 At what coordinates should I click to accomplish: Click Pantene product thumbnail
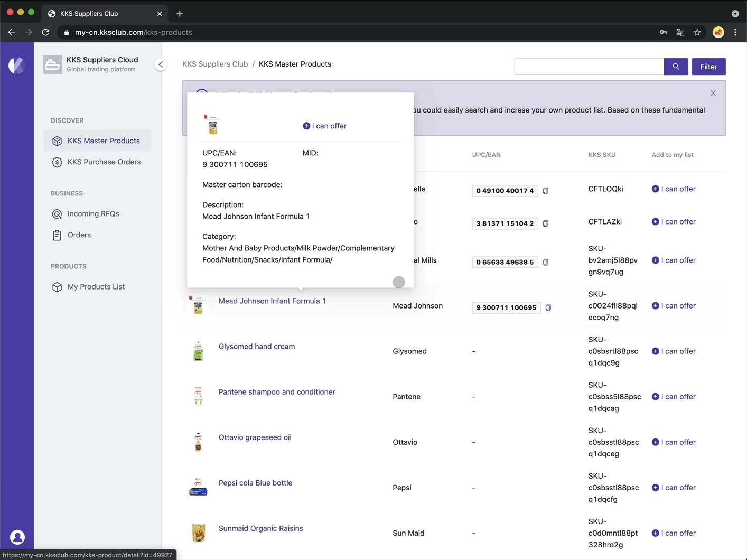[x=198, y=396]
